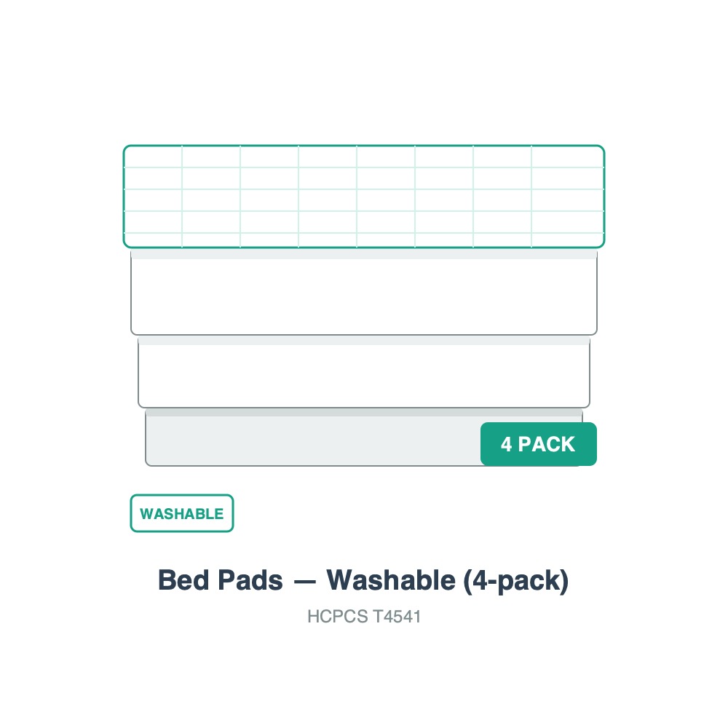Click the outlined WASHABLE tag
The height and width of the screenshot is (728, 728).
coord(182,513)
